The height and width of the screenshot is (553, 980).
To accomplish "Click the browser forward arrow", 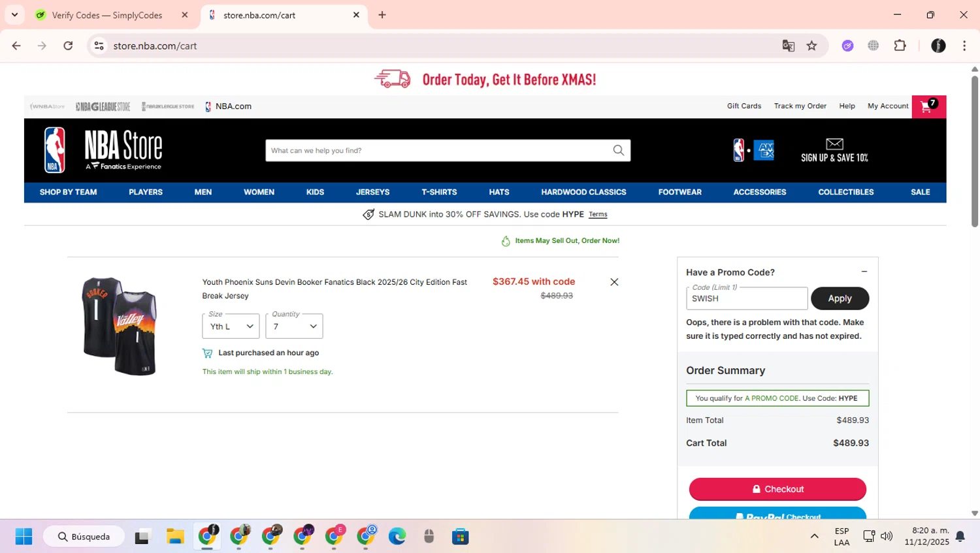I will pos(42,46).
